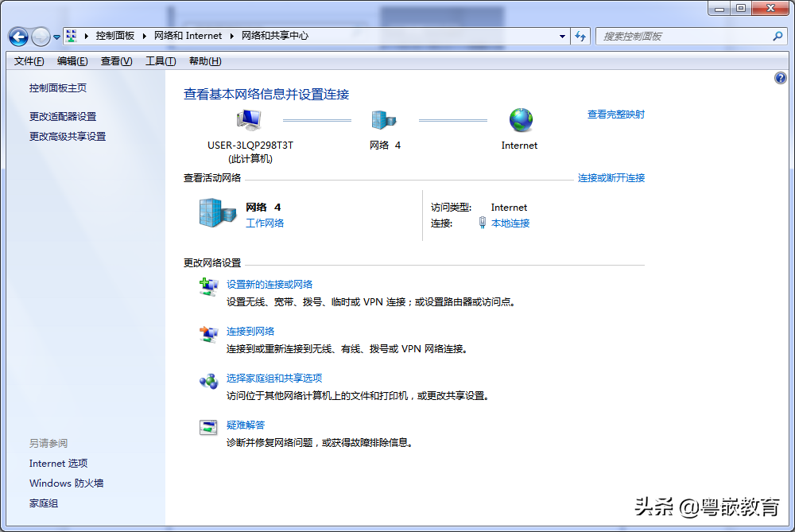Open the 工具 menu

click(161, 60)
